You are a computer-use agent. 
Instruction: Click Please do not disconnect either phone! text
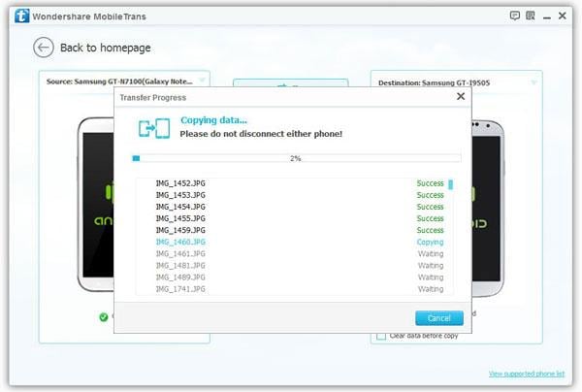[x=261, y=134]
